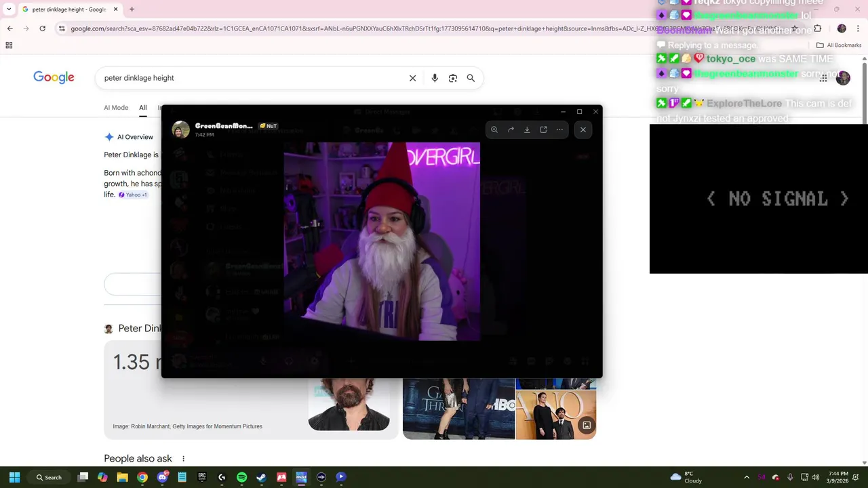
Task: Open Task View from taskbar
Action: point(83,477)
